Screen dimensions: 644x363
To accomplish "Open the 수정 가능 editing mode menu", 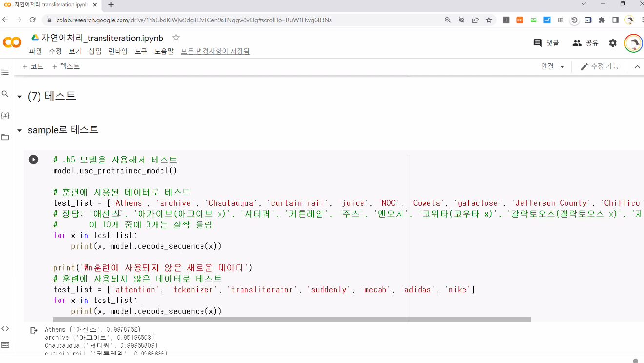I will 600,66.
